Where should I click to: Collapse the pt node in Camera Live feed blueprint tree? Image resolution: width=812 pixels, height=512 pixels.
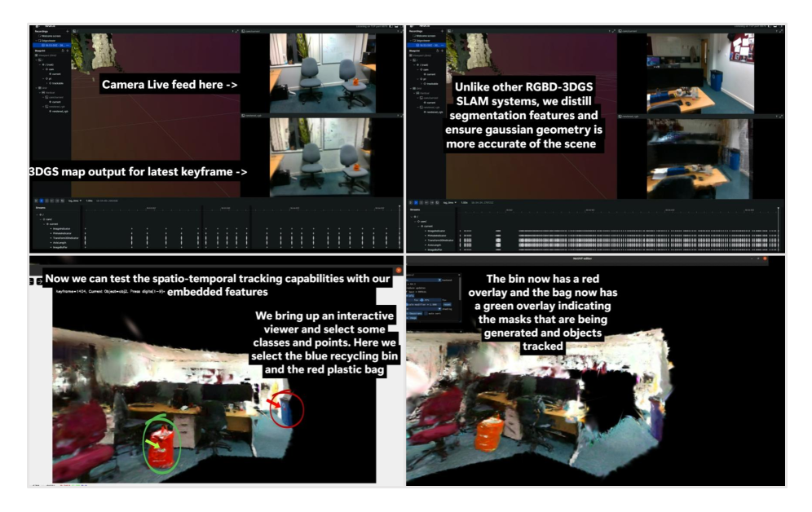pyautogui.click(x=43, y=79)
